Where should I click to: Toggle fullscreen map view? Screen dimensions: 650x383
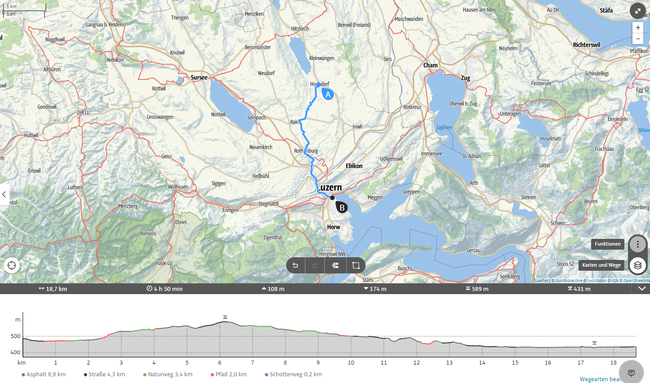point(637,11)
